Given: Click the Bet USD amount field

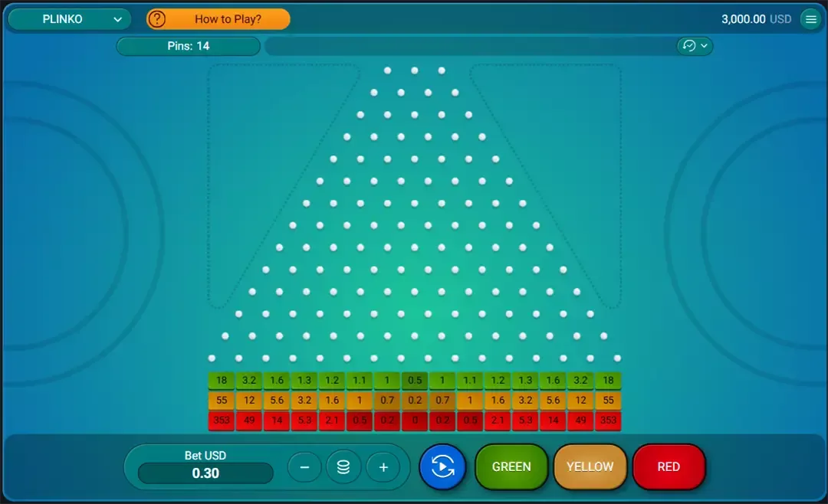Looking at the screenshot, I should [x=205, y=473].
